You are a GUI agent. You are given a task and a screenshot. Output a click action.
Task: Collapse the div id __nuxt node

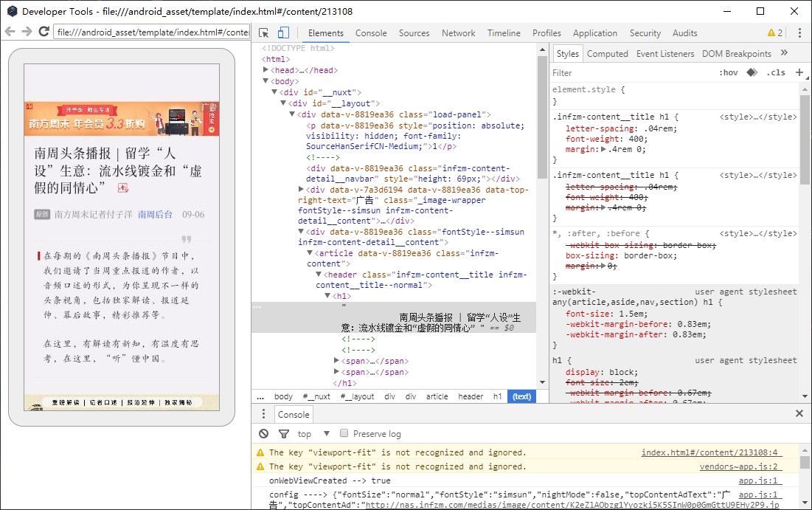click(x=275, y=92)
